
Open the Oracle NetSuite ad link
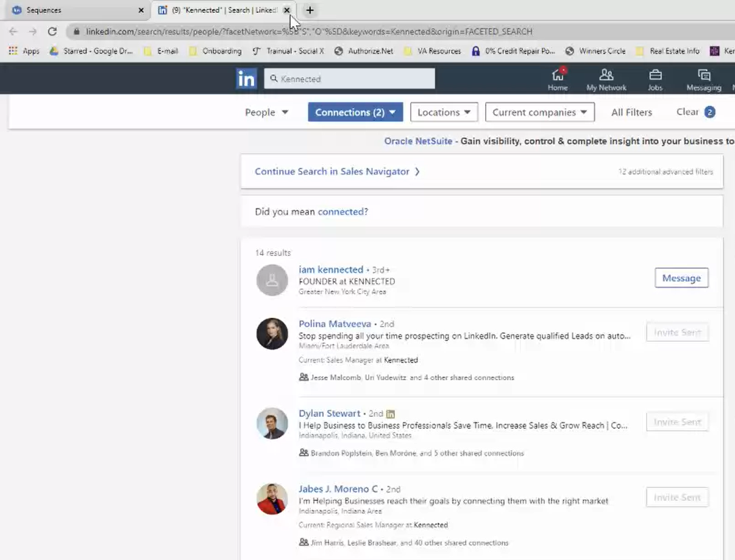[x=418, y=141]
